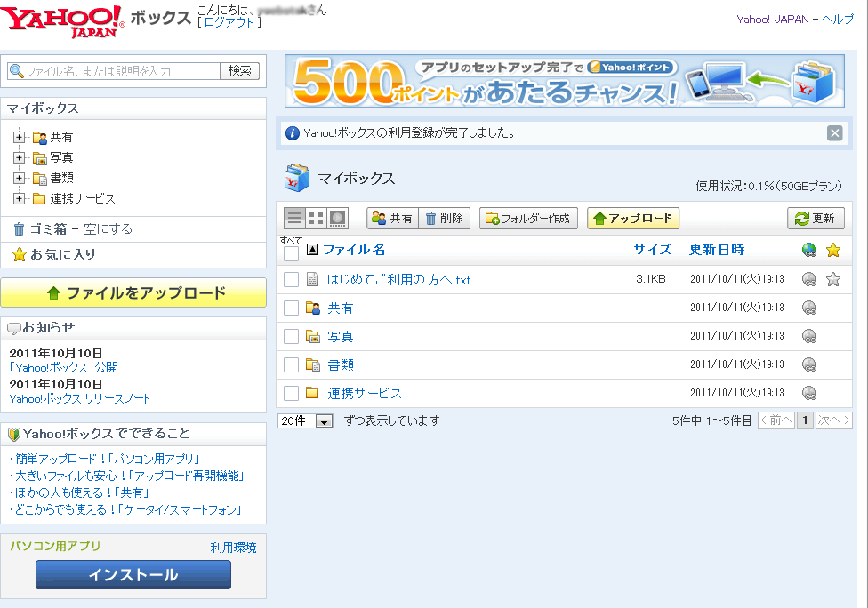The image size is (868, 608).
Task: Click the trash can icon in sidebar
Action: pyautogui.click(x=20, y=228)
